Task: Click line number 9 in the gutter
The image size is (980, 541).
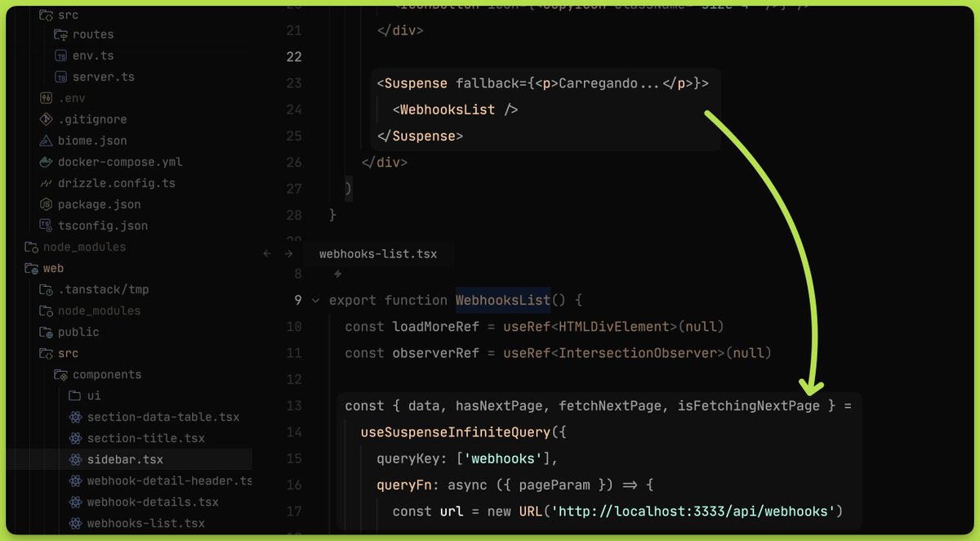Action: point(298,301)
